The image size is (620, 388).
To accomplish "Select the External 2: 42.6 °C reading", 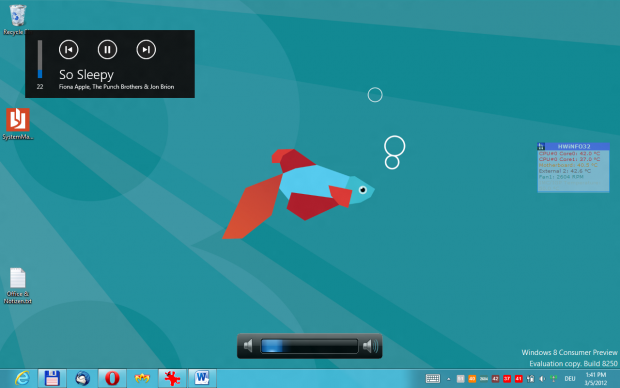I will click(565, 171).
